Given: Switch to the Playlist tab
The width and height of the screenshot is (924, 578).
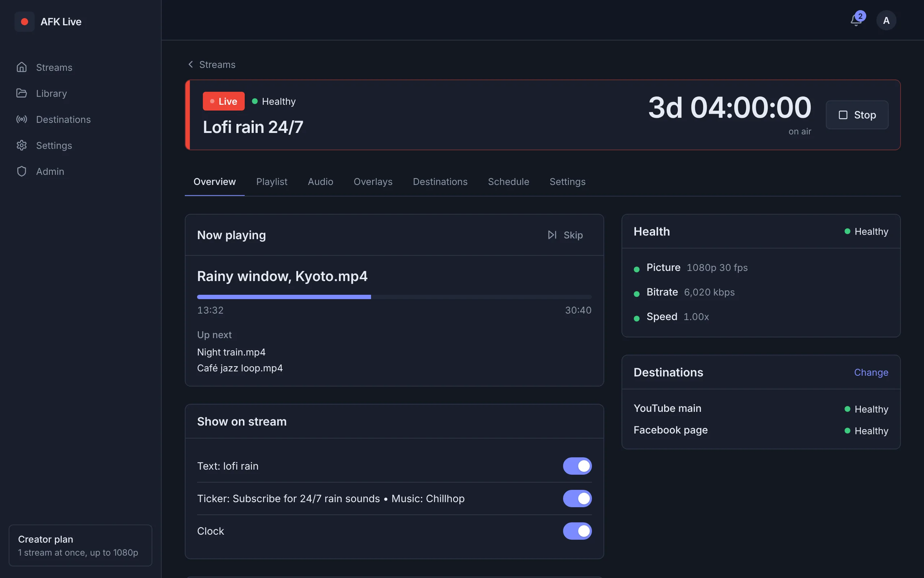Looking at the screenshot, I should (x=272, y=182).
